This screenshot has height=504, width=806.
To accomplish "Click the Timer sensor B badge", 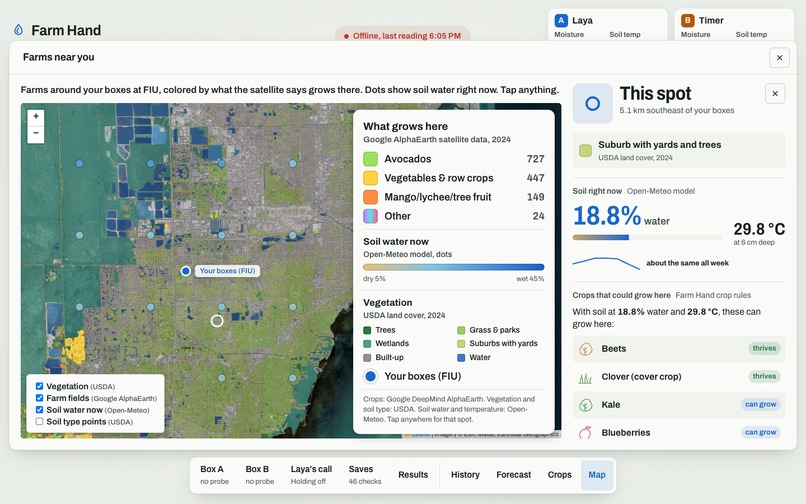I will [x=687, y=21].
